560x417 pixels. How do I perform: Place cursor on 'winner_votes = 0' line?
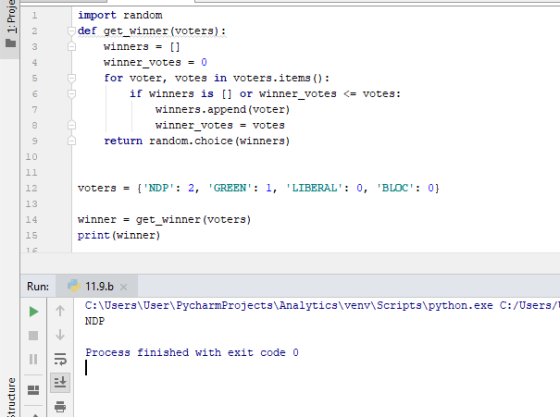tap(155, 62)
